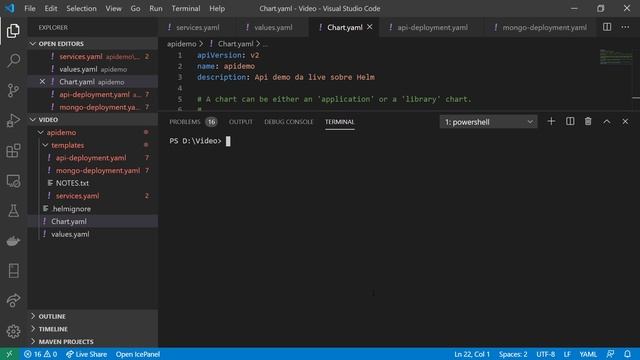Open the notifications bell

[x=627, y=354]
